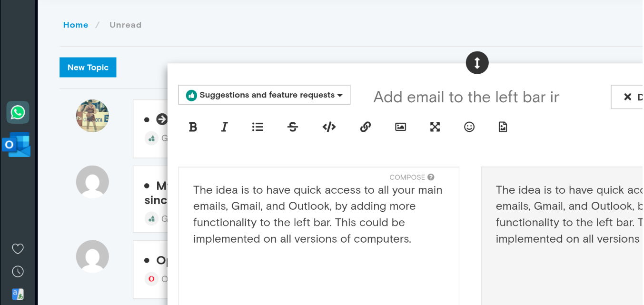
Task: Click the compose help question icon
Action: click(431, 177)
